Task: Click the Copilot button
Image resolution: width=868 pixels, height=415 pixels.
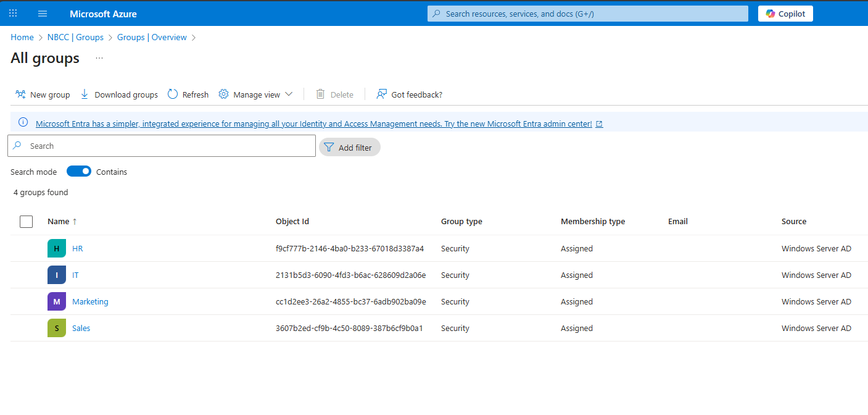Action: click(785, 14)
